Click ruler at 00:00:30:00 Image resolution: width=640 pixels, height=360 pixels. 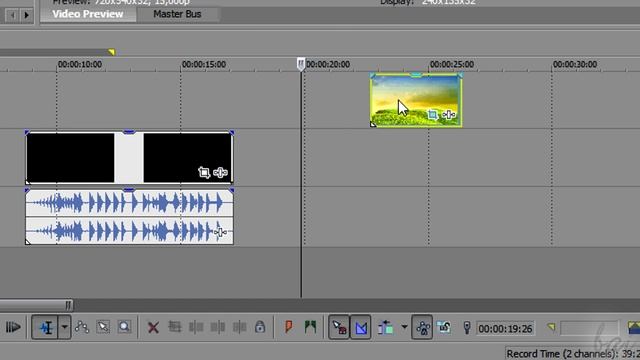click(x=575, y=64)
